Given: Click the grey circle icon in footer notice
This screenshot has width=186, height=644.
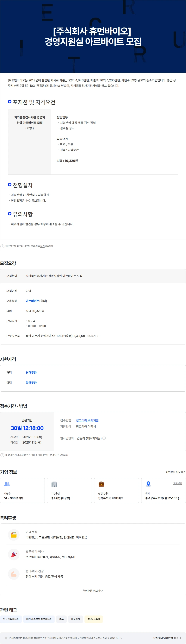Looking at the screenshot, I should pos(6,638).
